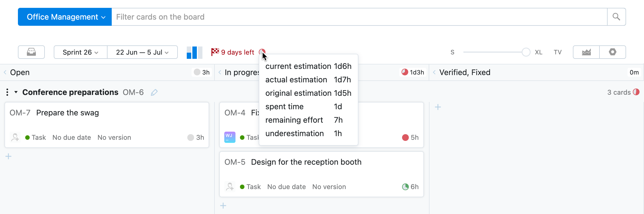Collapse the Conference preparations swimlane
The width and height of the screenshot is (644, 214).
pos(16,92)
